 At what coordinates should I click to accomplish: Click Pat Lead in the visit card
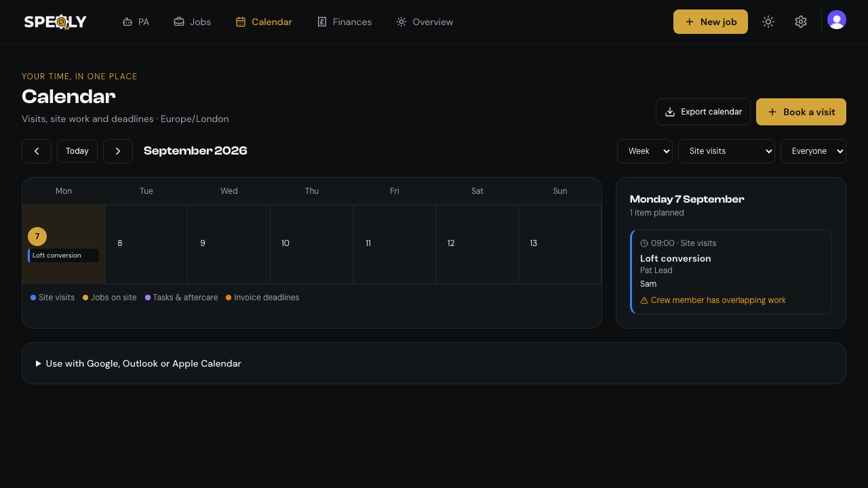tap(656, 270)
